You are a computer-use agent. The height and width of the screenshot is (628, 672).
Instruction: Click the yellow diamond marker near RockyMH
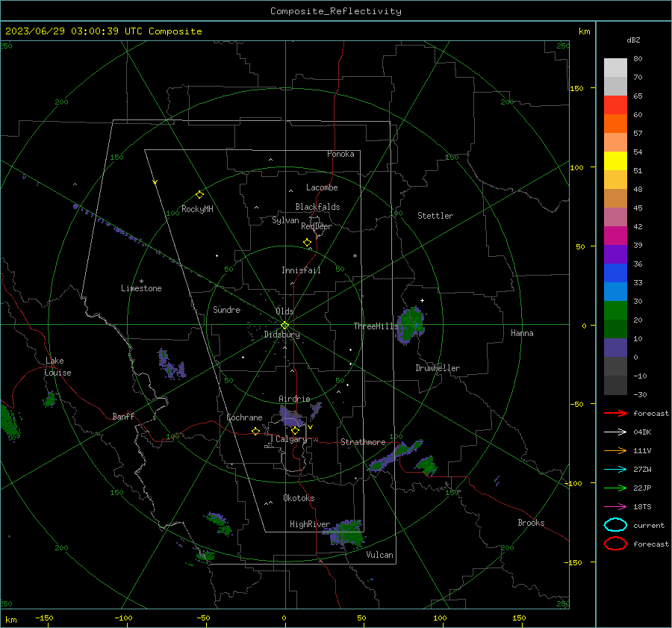coord(199,195)
